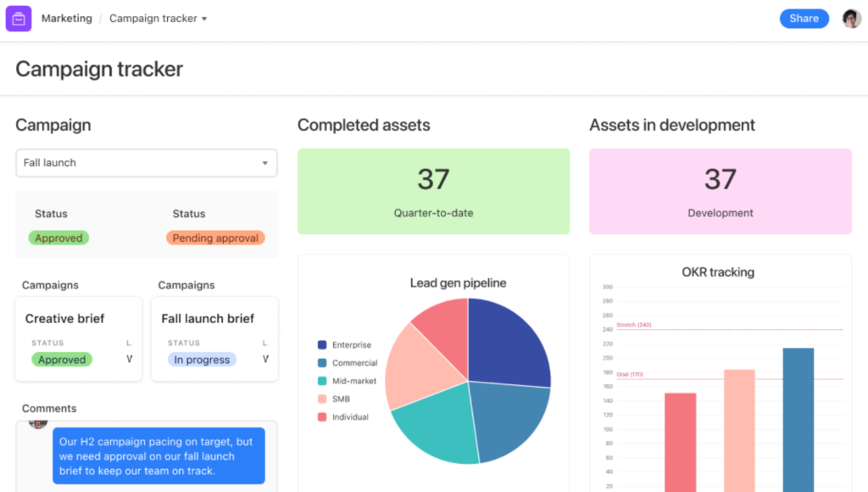
Task: Open the Fall launch campaign dropdown
Action: tap(147, 163)
